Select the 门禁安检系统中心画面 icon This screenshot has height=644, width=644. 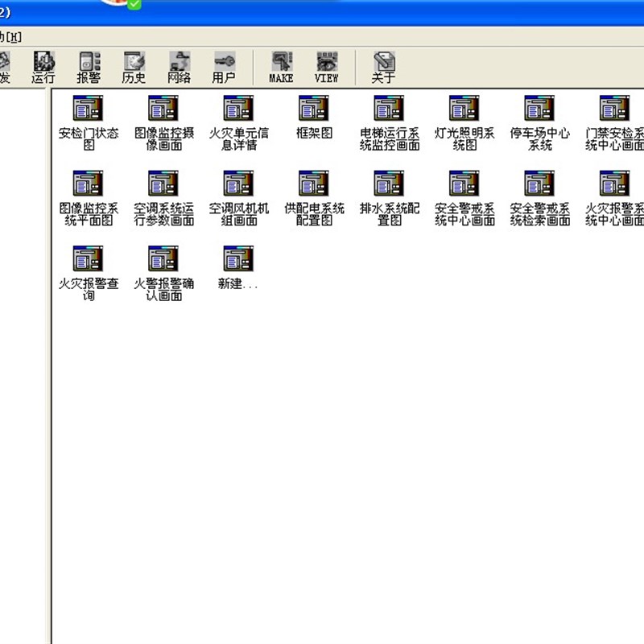(x=614, y=109)
